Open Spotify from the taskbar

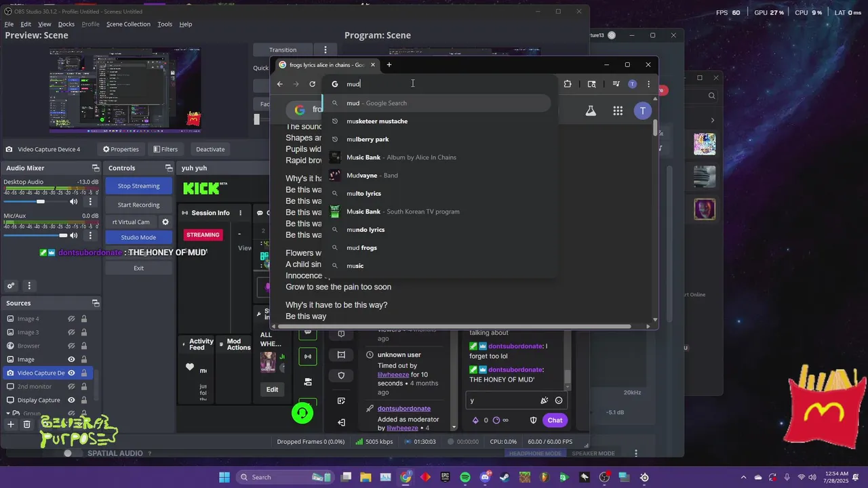point(465,477)
